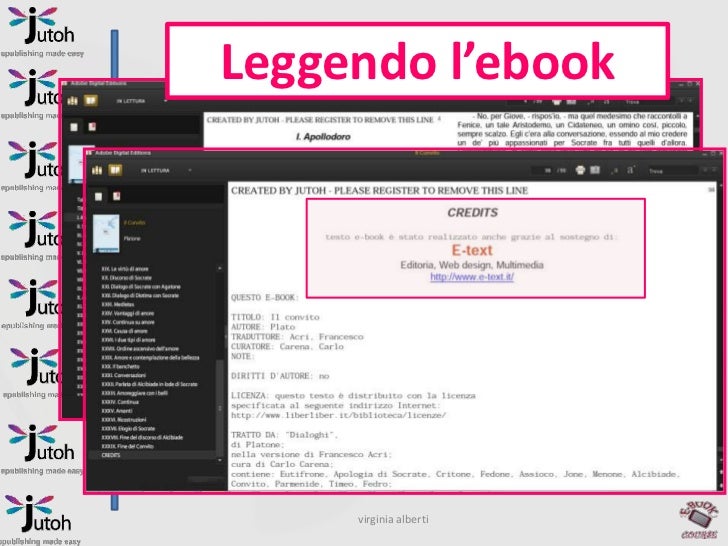Click the 'I. Apollodoro' heading in back window
Viewport: 728px width, 546px height.
click(x=323, y=136)
